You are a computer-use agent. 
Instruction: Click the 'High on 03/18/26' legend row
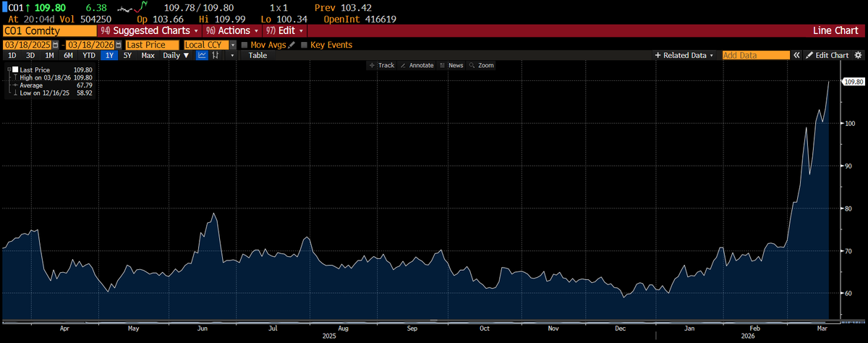point(52,77)
